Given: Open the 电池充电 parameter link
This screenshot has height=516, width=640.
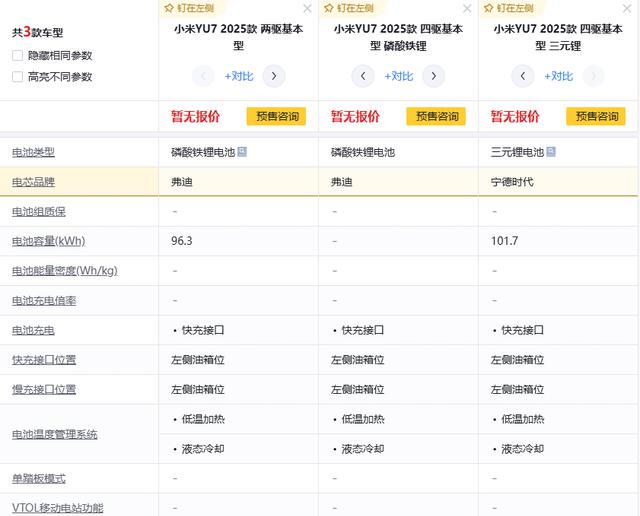Looking at the screenshot, I should click(x=33, y=330).
